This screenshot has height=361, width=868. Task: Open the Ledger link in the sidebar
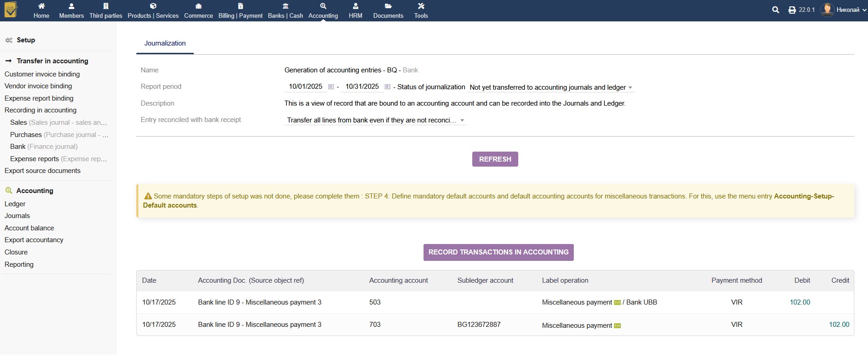(15, 204)
